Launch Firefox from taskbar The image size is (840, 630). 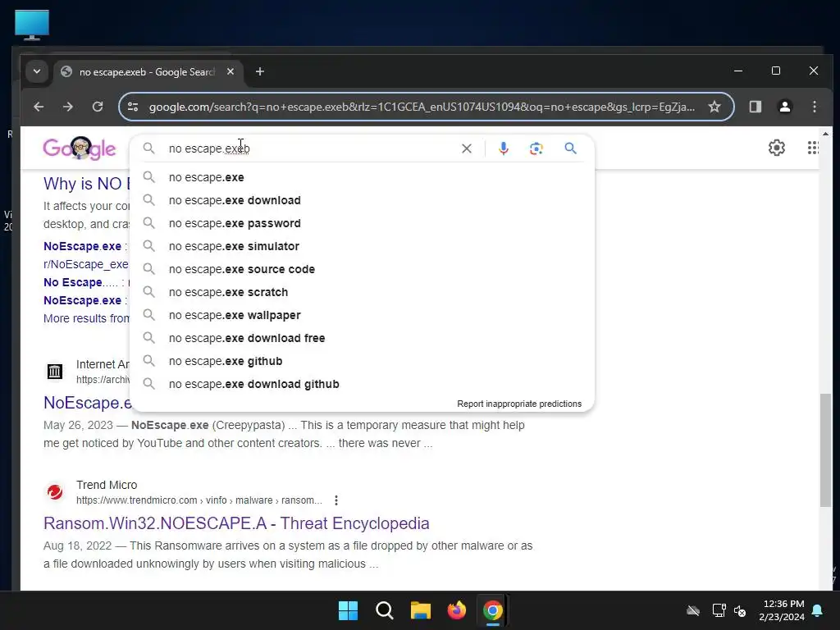point(456,610)
